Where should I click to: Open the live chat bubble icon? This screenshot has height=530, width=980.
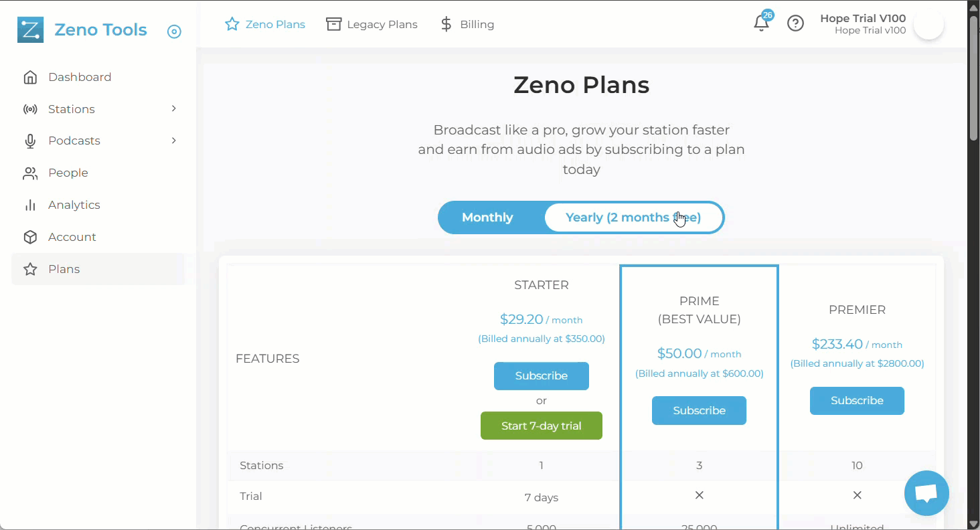point(926,493)
